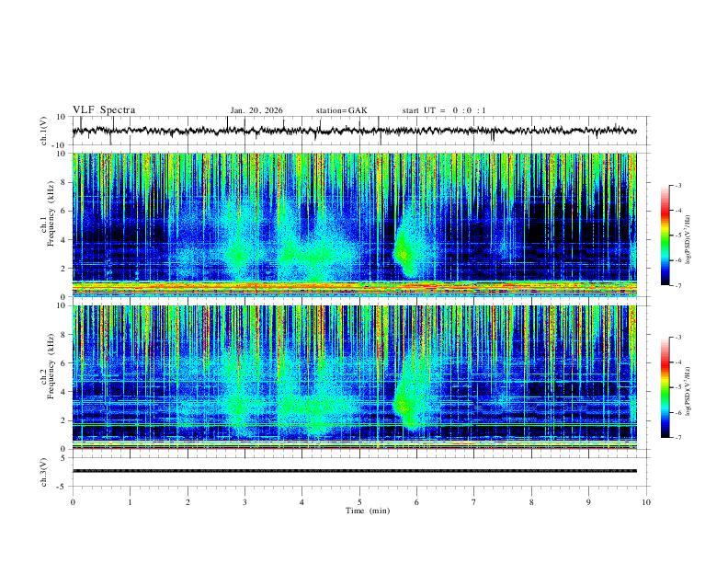Click the ch.1 voltage waveform trace

click(354, 131)
